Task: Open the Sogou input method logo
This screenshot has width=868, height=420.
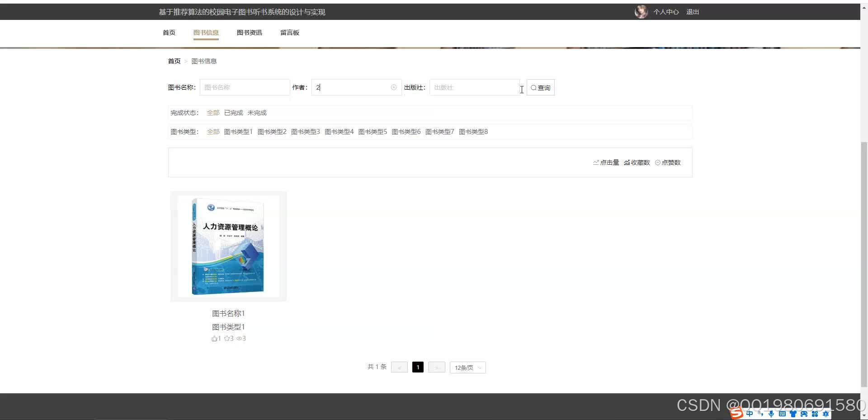Action: tap(737, 413)
